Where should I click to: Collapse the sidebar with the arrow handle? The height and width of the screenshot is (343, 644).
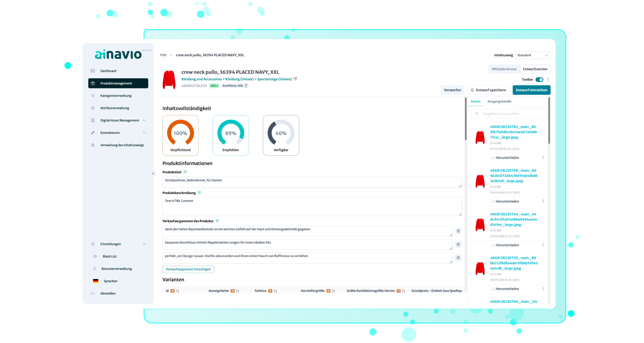153,174
